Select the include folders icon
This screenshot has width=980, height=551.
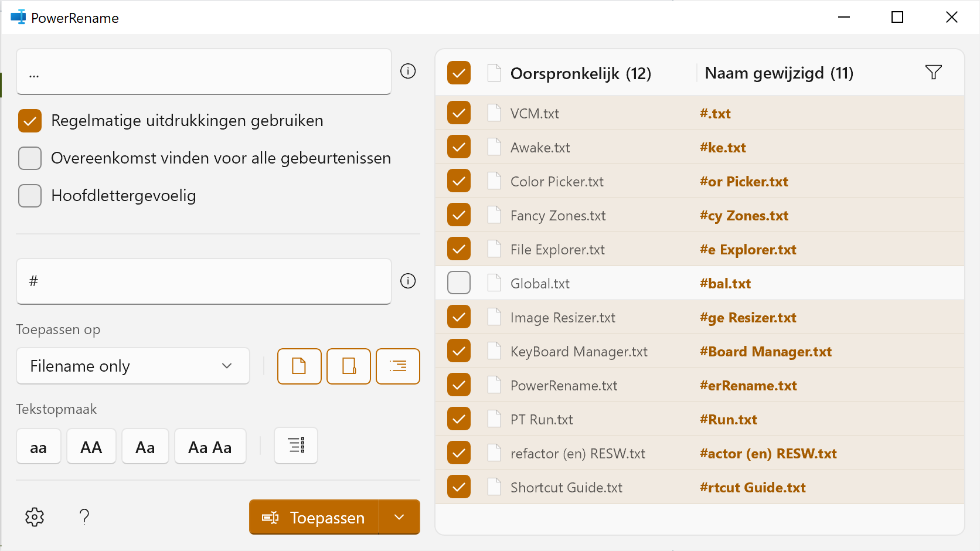348,366
